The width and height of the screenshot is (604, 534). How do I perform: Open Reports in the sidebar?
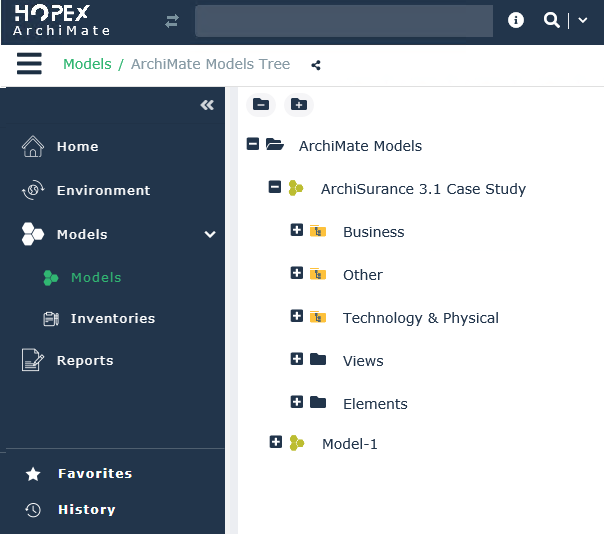(x=85, y=360)
